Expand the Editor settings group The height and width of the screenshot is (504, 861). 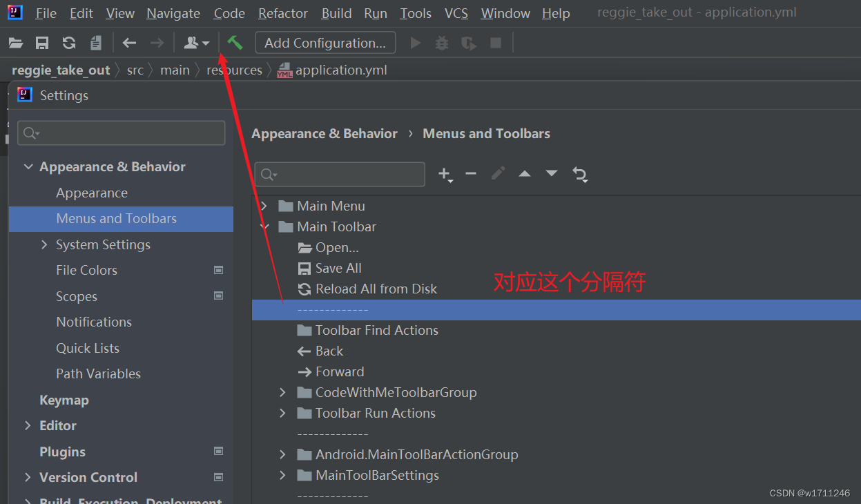coord(28,425)
